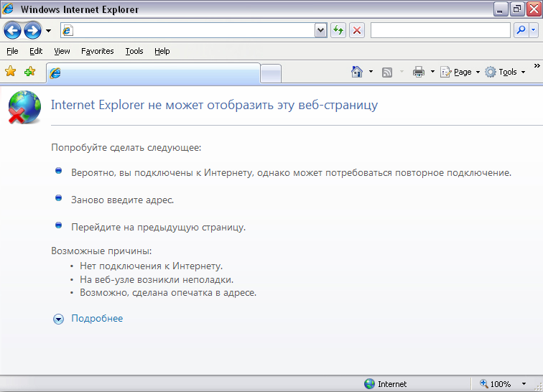The image size is (543, 392).
Task: Click text 'Возможно, сделана опечатка в адресе.'
Action: point(168,293)
